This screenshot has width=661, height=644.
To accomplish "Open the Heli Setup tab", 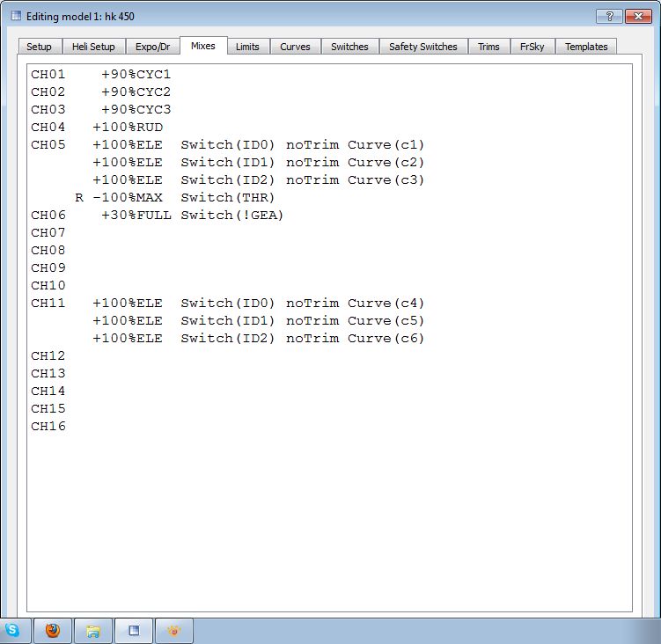I will coord(92,47).
